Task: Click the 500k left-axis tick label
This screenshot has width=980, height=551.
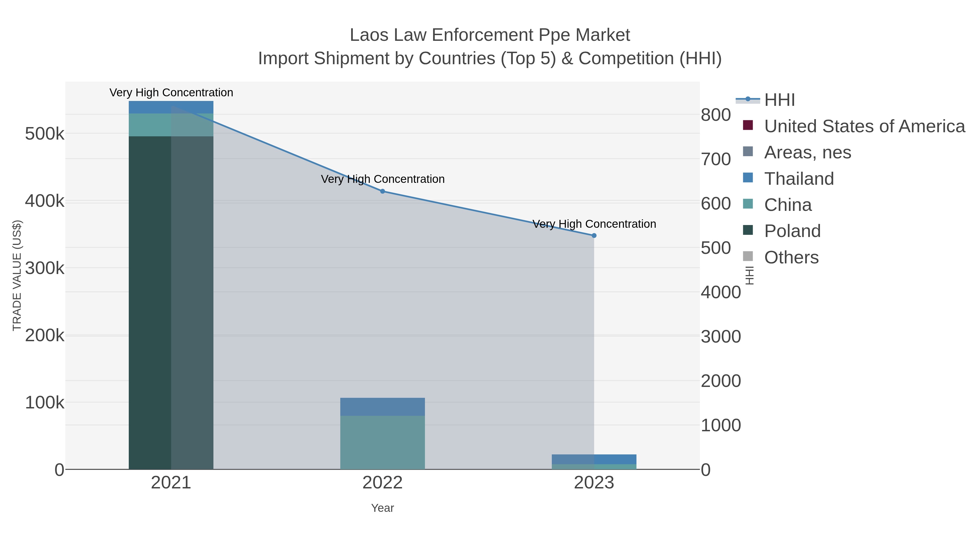Action: [45, 134]
